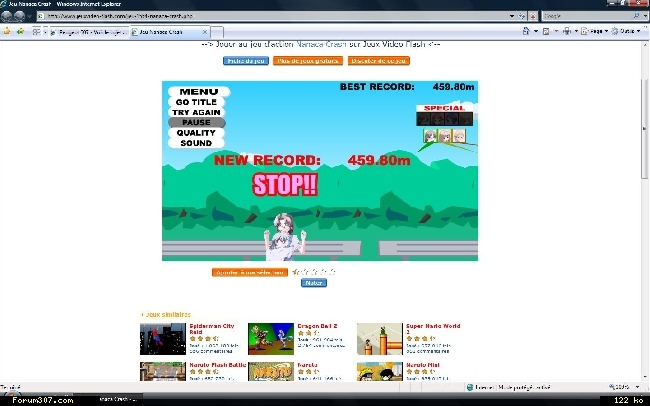
Task: Click the Feeds icon in command bar
Action: pos(546,31)
